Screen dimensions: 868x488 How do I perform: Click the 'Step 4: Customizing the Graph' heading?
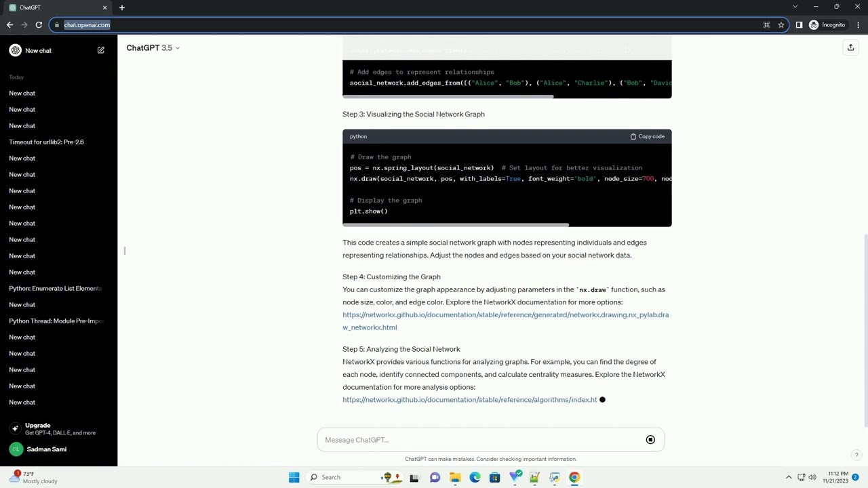pyautogui.click(x=391, y=277)
